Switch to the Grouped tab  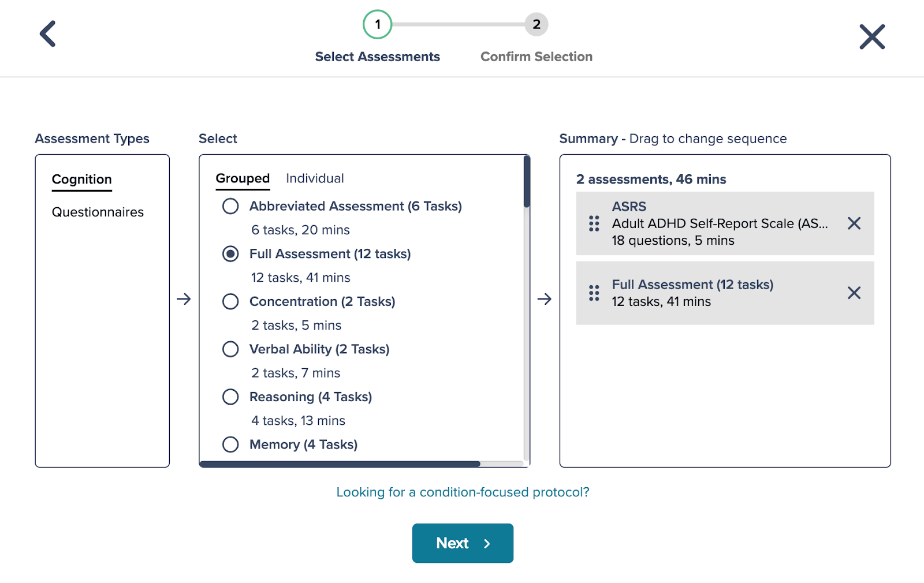(x=243, y=178)
